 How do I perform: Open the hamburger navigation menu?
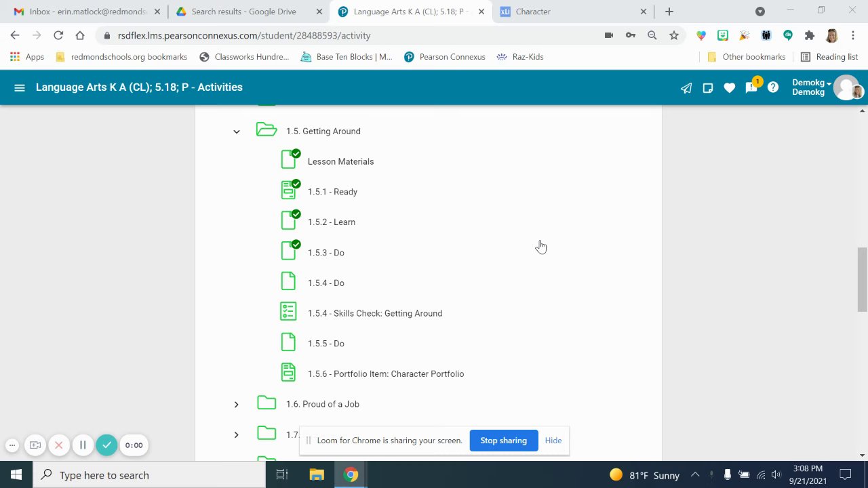click(x=20, y=87)
